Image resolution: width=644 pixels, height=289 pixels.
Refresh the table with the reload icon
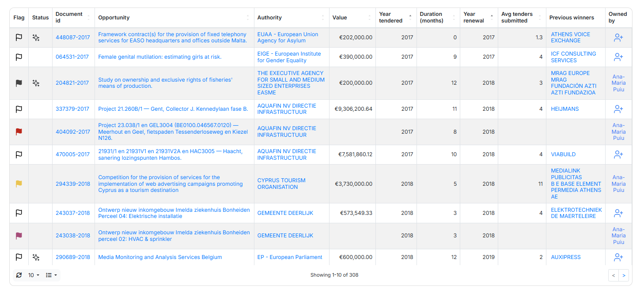pyautogui.click(x=19, y=275)
